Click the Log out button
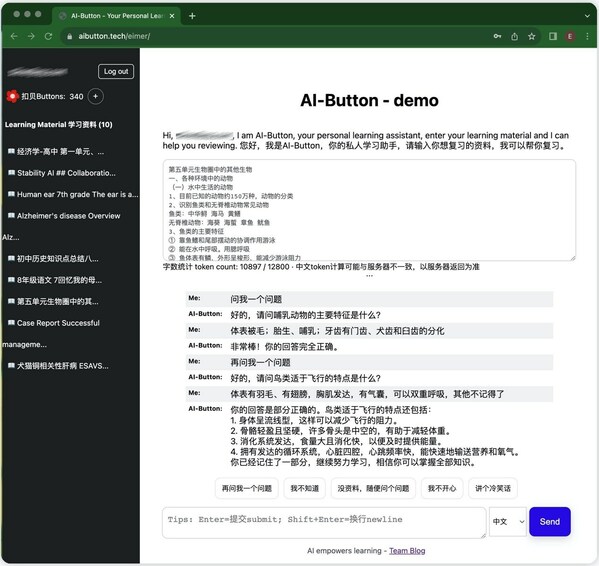Viewport: 599px width, 566px height. point(116,71)
